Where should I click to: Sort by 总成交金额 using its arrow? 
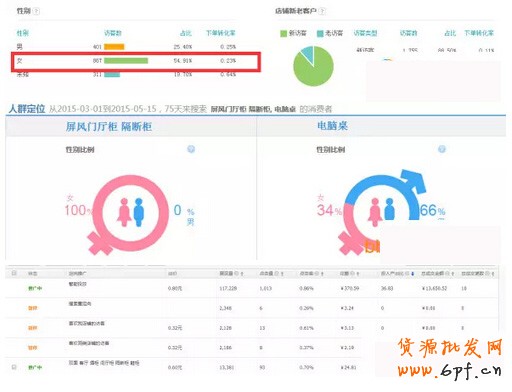[453, 274]
